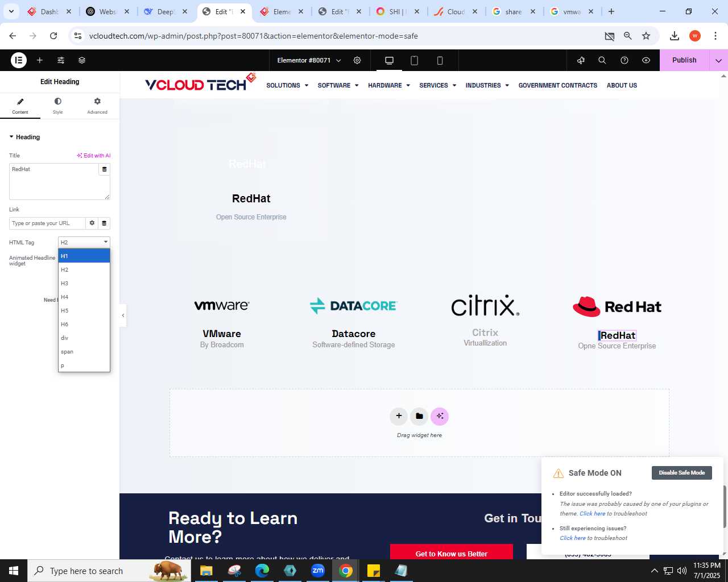This screenshot has height=582, width=728.
Task: Click the Title text area
Action: (54, 181)
